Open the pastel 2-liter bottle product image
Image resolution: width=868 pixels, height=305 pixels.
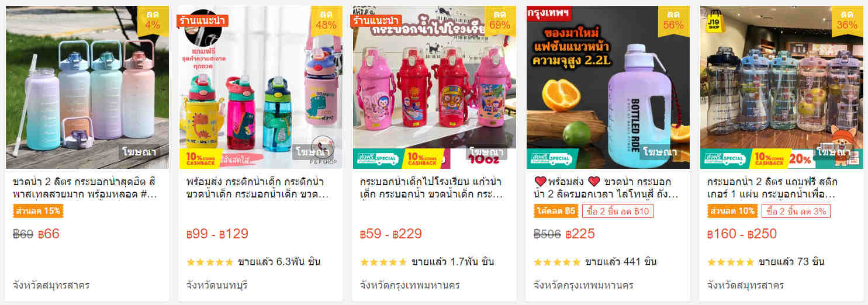[x=87, y=88]
